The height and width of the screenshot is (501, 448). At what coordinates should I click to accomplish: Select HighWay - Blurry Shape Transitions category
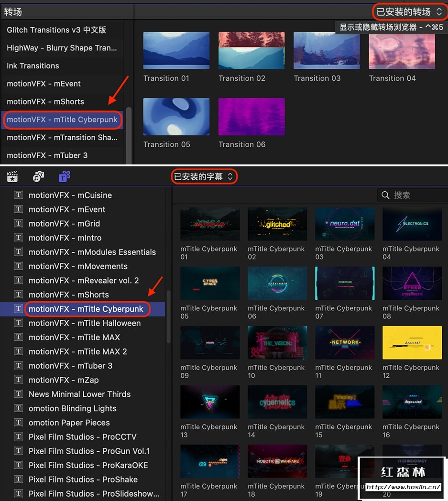62,48
